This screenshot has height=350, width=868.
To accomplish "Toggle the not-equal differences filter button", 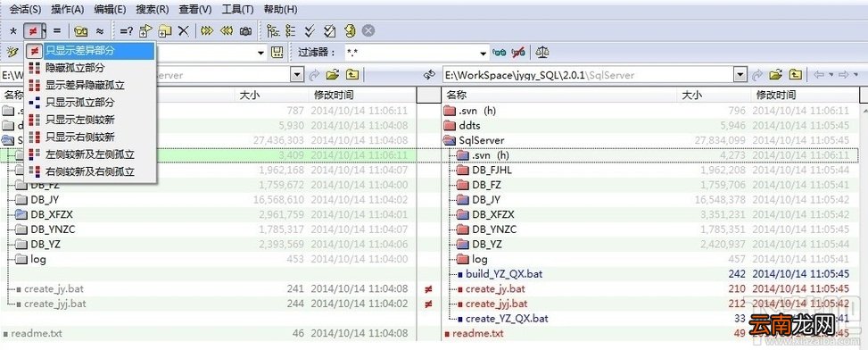I will coord(33,31).
